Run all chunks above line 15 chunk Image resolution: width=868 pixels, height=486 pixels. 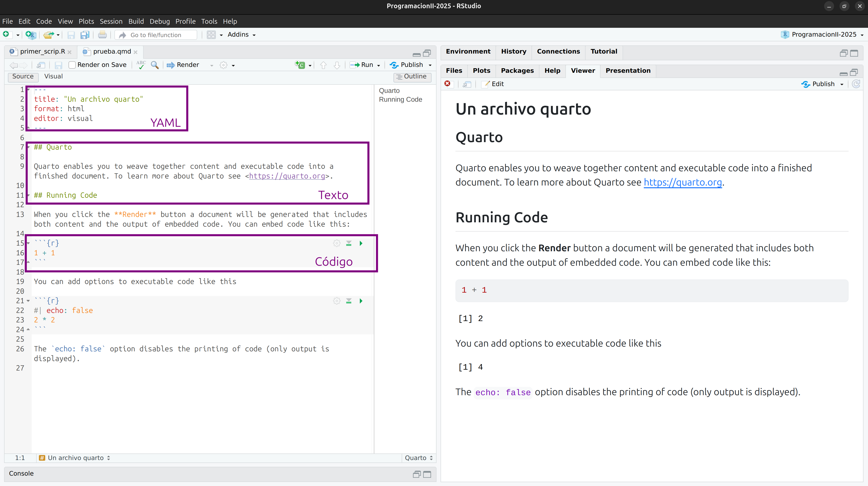coord(349,243)
